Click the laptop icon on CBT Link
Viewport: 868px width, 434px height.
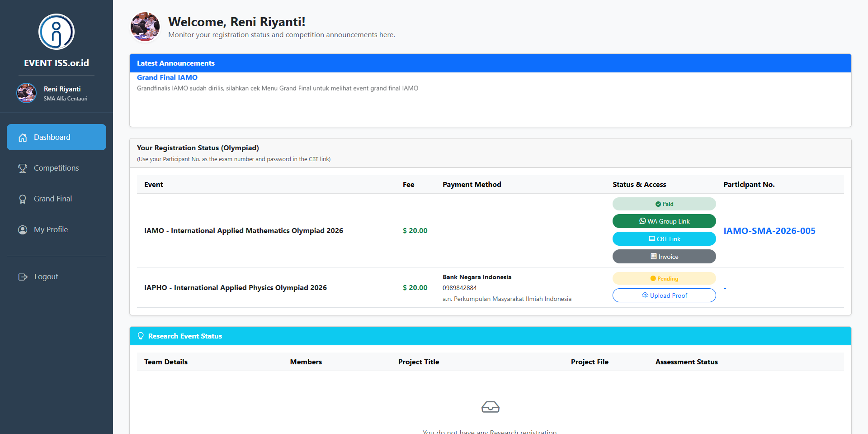tap(652, 238)
